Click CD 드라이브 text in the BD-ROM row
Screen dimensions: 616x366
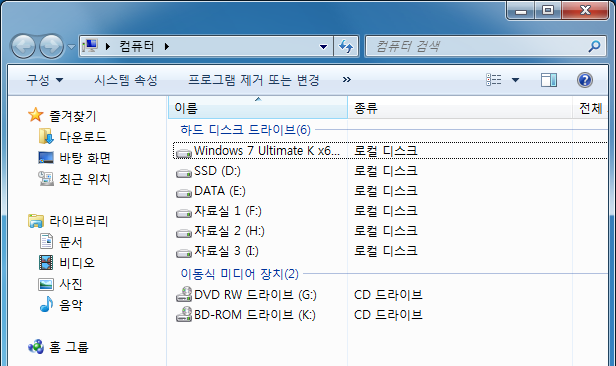click(x=388, y=315)
